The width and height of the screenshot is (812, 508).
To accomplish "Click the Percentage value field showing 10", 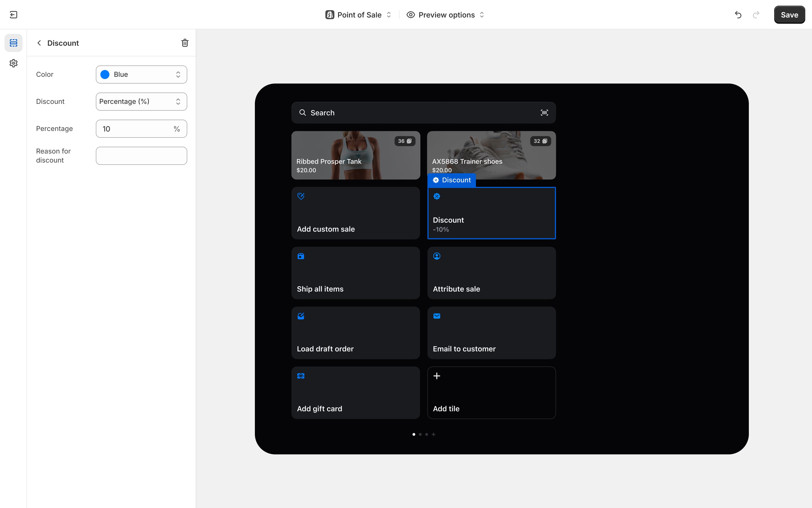I will 141,129.
